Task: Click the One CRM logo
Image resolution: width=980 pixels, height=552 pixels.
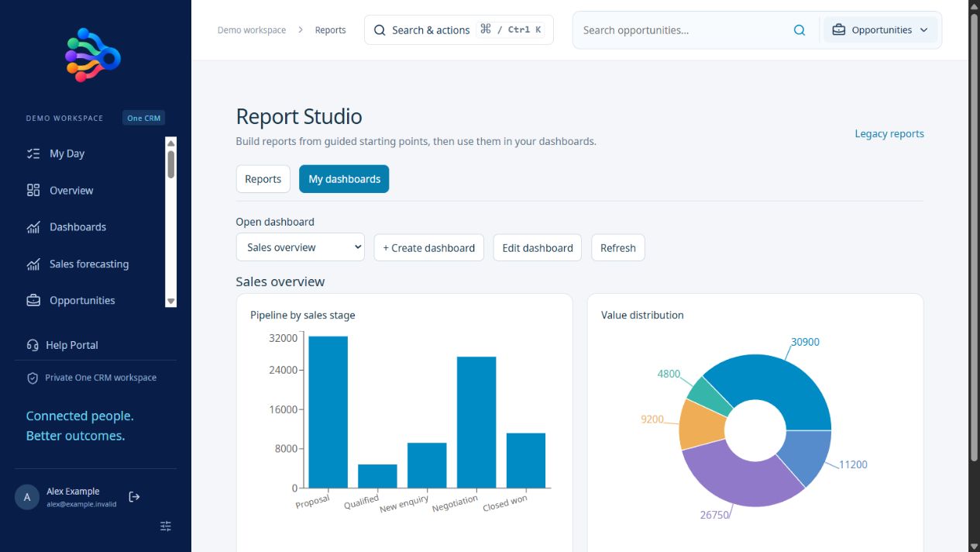Action: (x=93, y=55)
